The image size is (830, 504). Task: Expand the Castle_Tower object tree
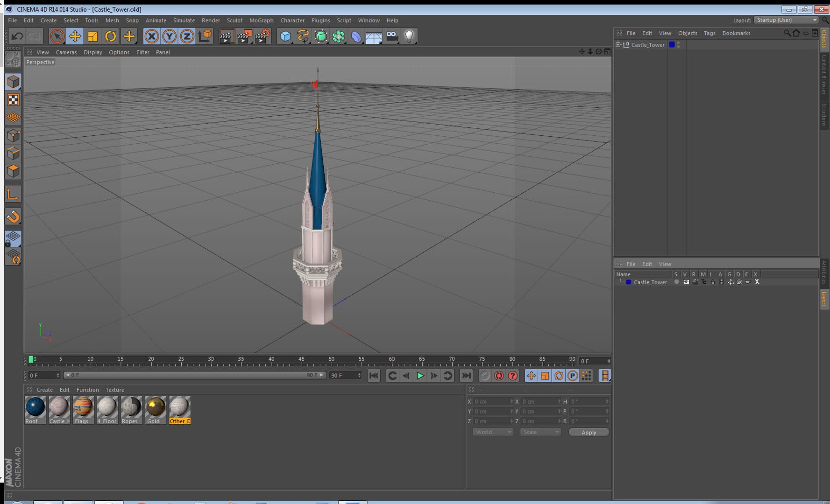point(618,44)
